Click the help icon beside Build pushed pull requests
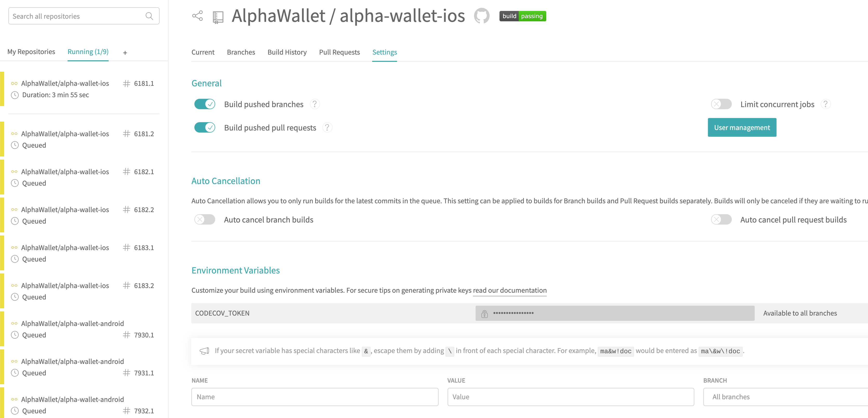The image size is (868, 418). click(327, 127)
